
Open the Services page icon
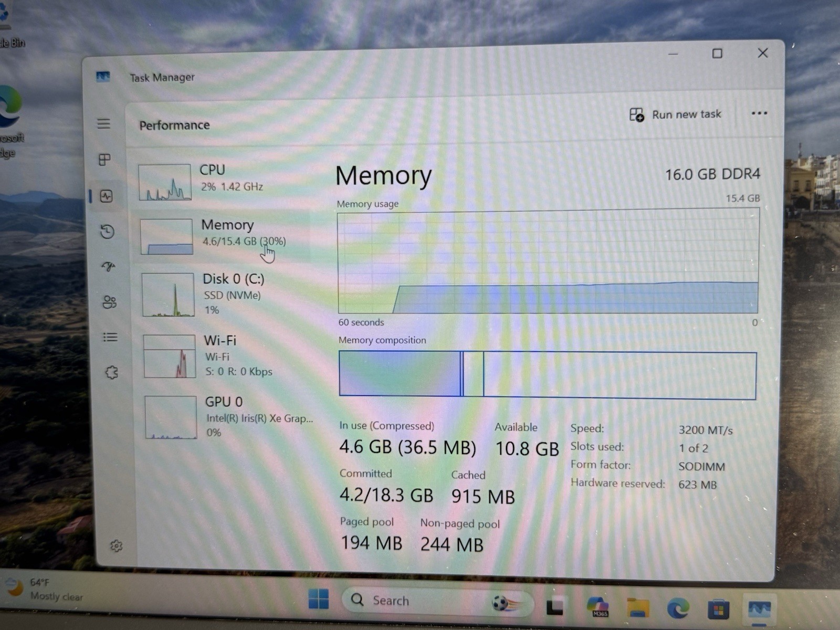111,372
